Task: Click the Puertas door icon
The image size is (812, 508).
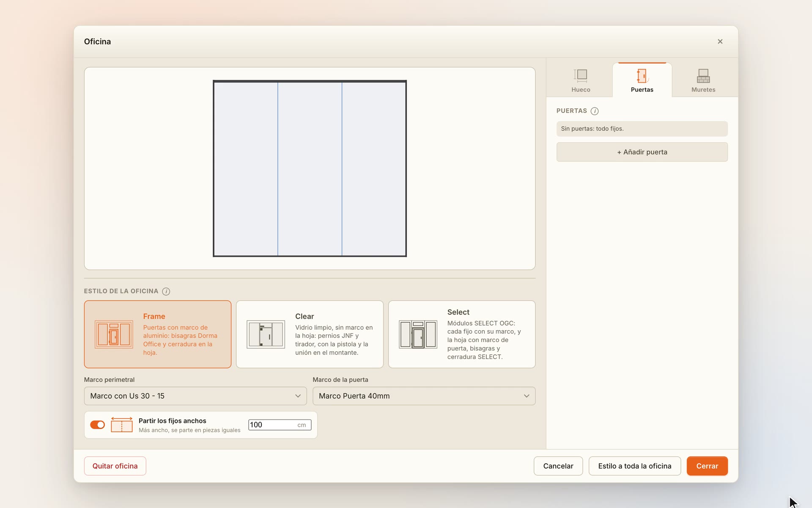Action: coord(642,75)
